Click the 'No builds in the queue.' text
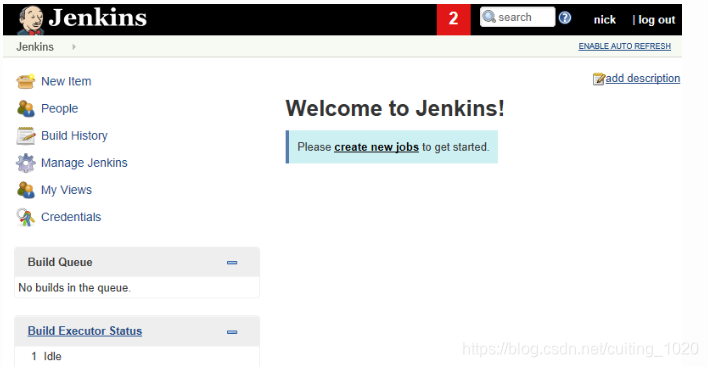The height and width of the screenshot is (367, 708). pyautogui.click(x=75, y=288)
